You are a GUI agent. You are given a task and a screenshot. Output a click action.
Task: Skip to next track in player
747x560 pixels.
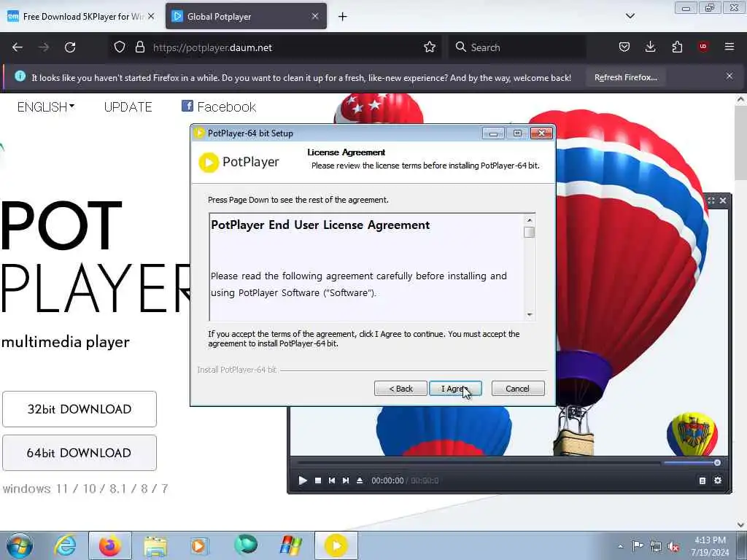coord(345,481)
